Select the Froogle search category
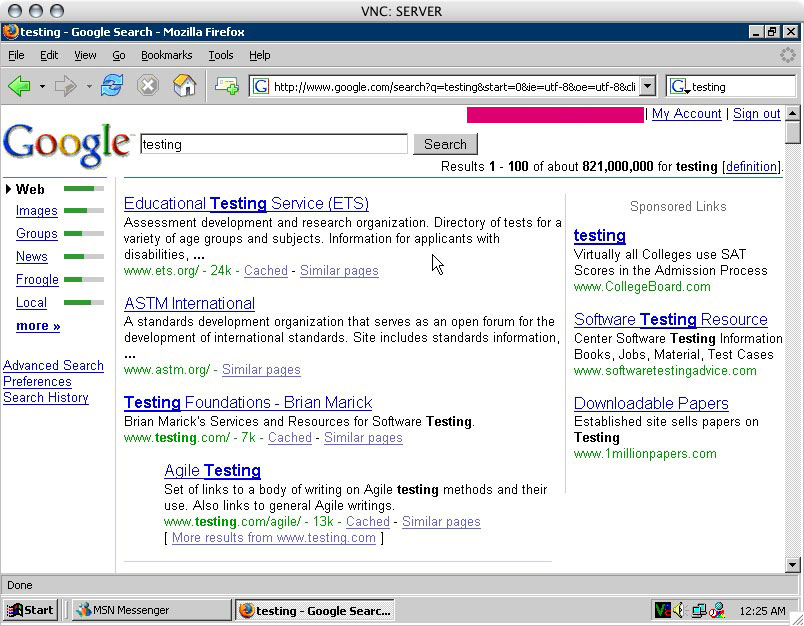Screen dimensions: 804x626 [x=37, y=280]
